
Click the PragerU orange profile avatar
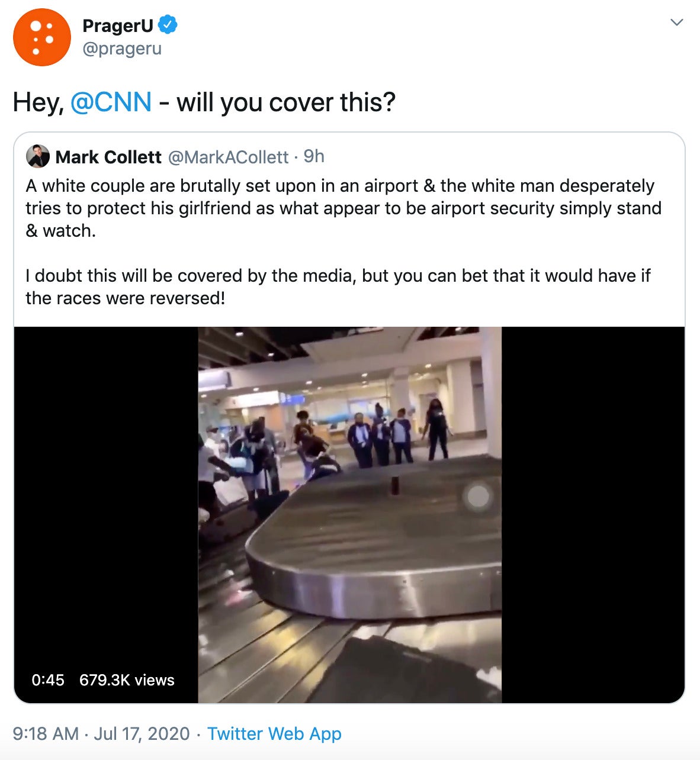[x=41, y=37]
